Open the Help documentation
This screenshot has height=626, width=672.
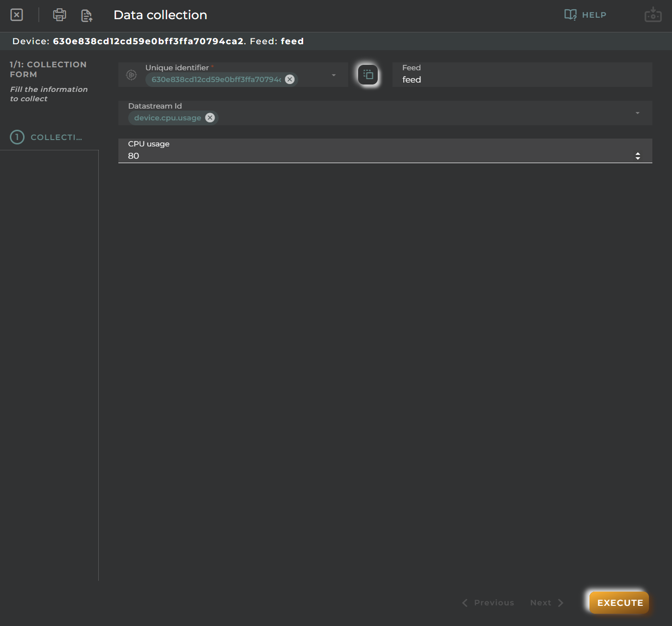pos(585,15)
